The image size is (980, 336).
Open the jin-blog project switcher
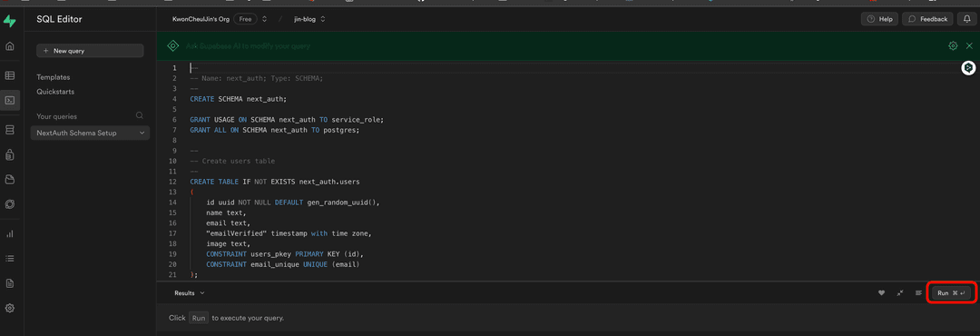pyautogui.click(x=310, y=19)
